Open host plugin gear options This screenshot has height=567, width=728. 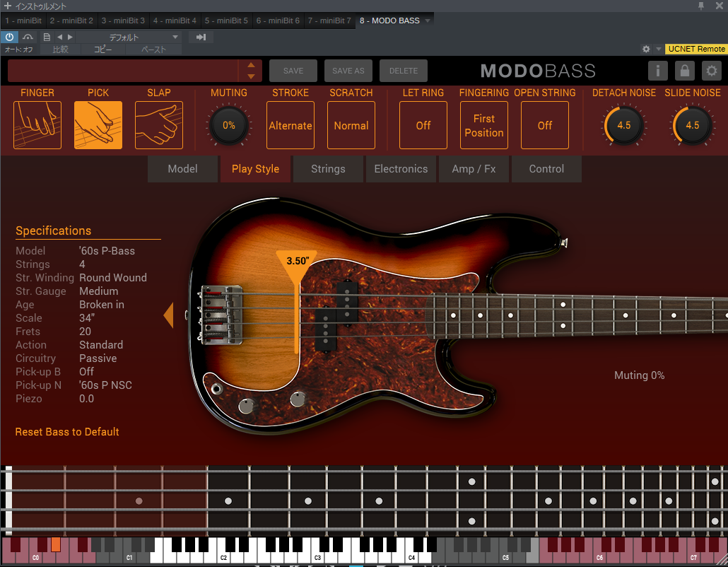pos(646,49)
